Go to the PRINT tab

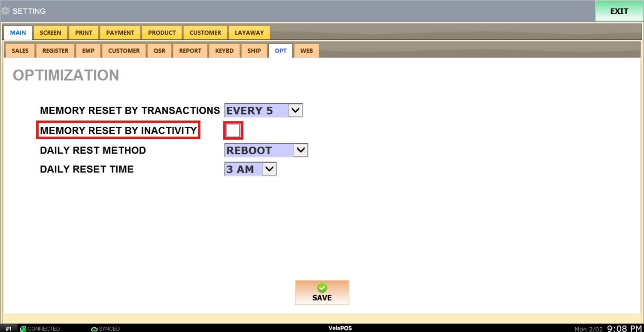point(84,33)
